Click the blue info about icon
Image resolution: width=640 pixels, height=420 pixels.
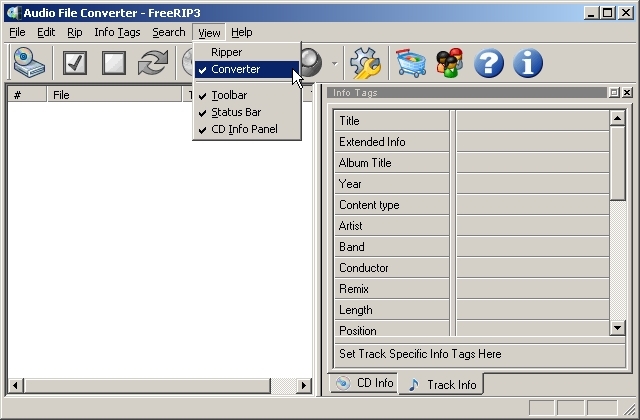click(x=528, y=63)
